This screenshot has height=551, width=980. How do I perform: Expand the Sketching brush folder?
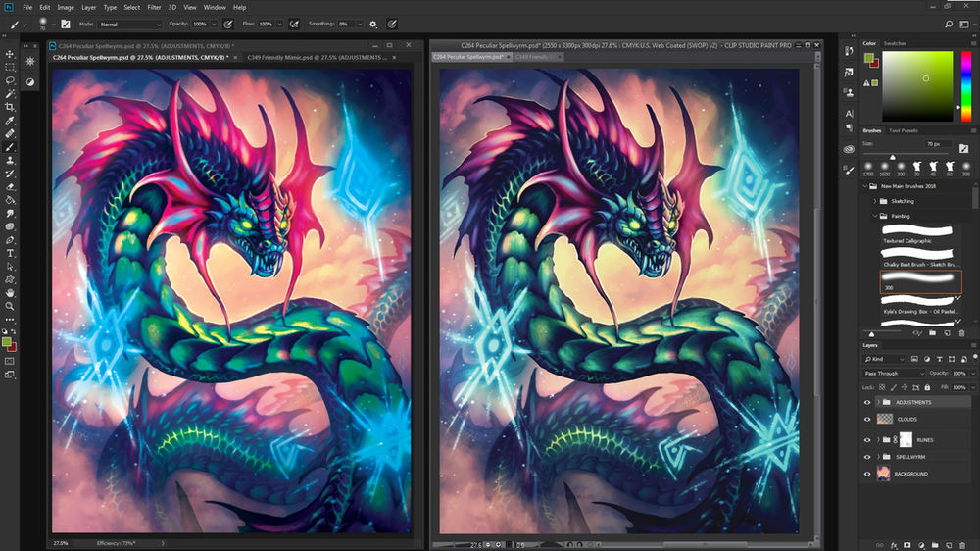[874, 201]
